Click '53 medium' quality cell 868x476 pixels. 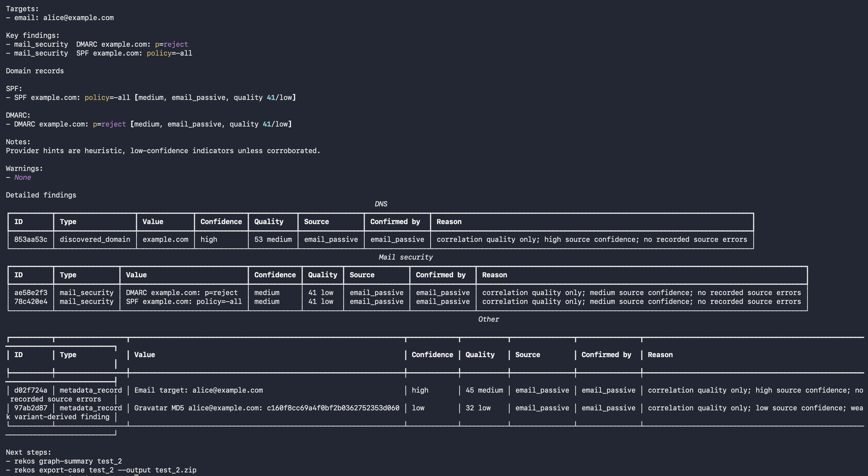point(273,239)
